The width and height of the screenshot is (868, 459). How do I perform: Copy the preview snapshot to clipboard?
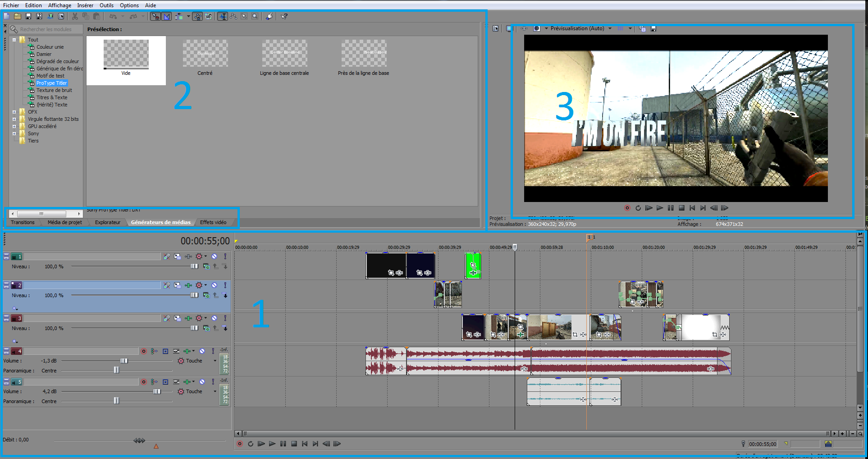(x=642, y=28)
